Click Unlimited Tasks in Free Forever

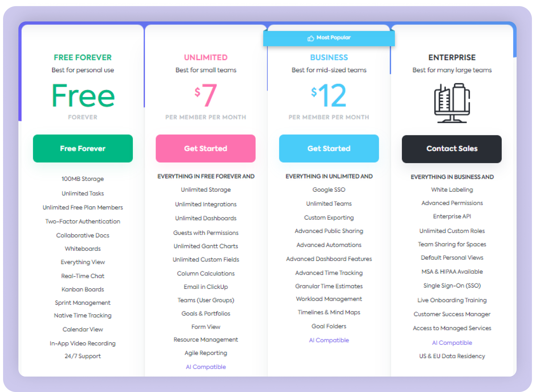point(83,193)
